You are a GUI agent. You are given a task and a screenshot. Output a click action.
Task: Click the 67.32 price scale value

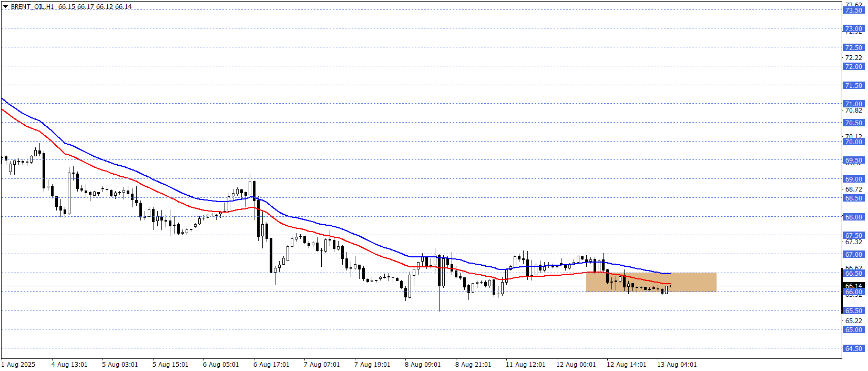(853, 242)
